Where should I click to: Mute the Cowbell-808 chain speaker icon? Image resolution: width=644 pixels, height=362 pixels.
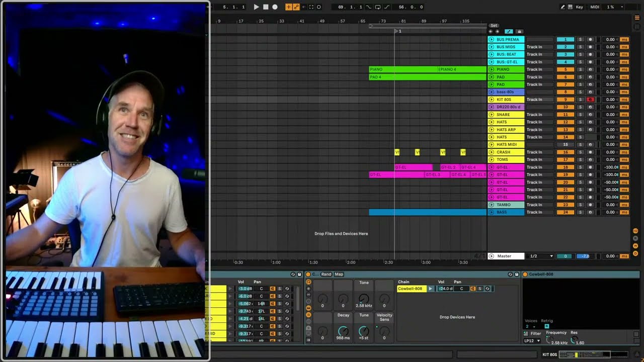pyautogui.click(x=473, y=289)
